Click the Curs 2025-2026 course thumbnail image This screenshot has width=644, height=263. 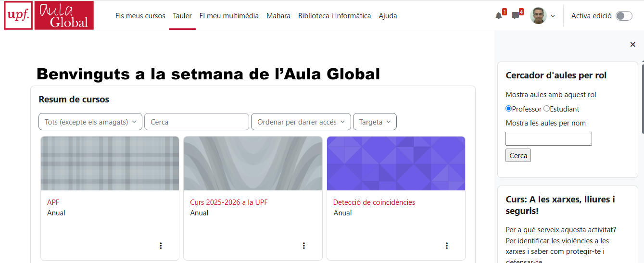click(253, 163)
